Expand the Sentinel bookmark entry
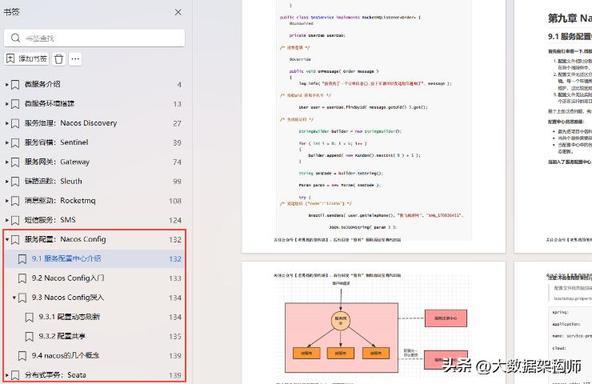592x384 pixels. click(6, 142)
